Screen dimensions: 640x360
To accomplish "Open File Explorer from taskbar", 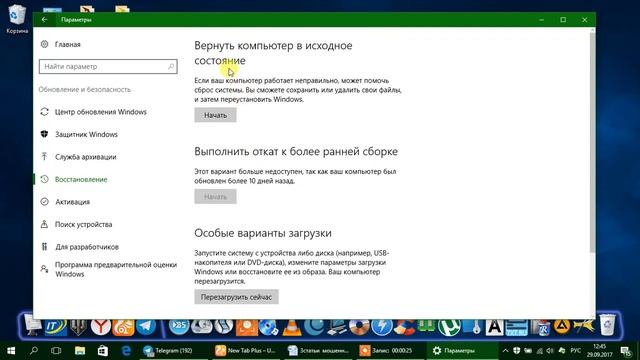I will [x=80, y=351].
